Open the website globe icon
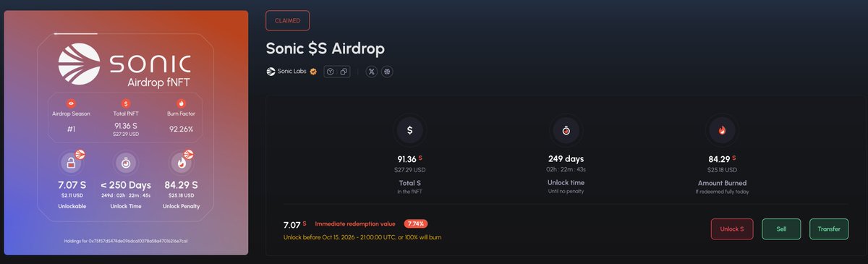The image size is (868, 264). point(387,72)
